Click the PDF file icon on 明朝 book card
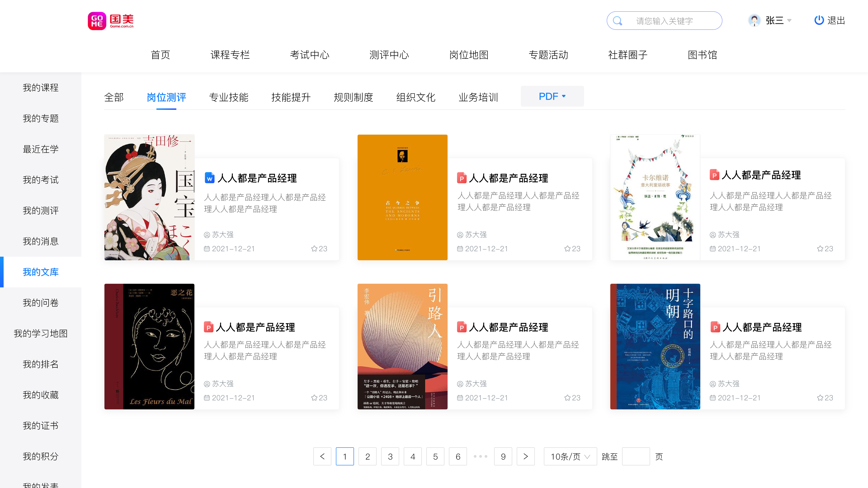 click(x=715, y=327)
